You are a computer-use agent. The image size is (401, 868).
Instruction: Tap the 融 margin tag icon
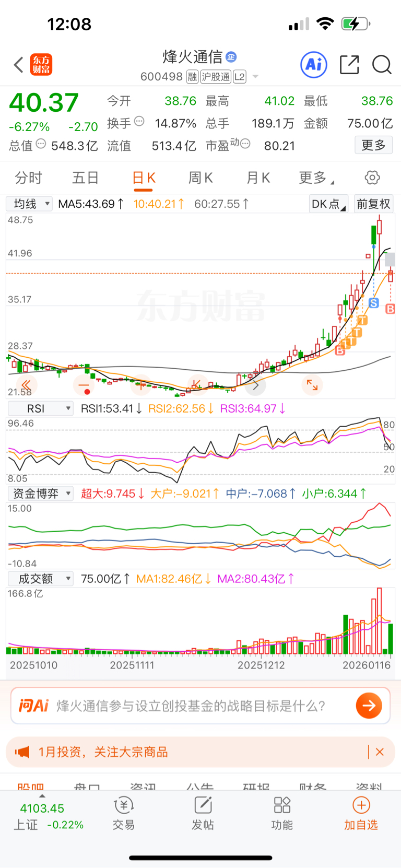(192, 77)
